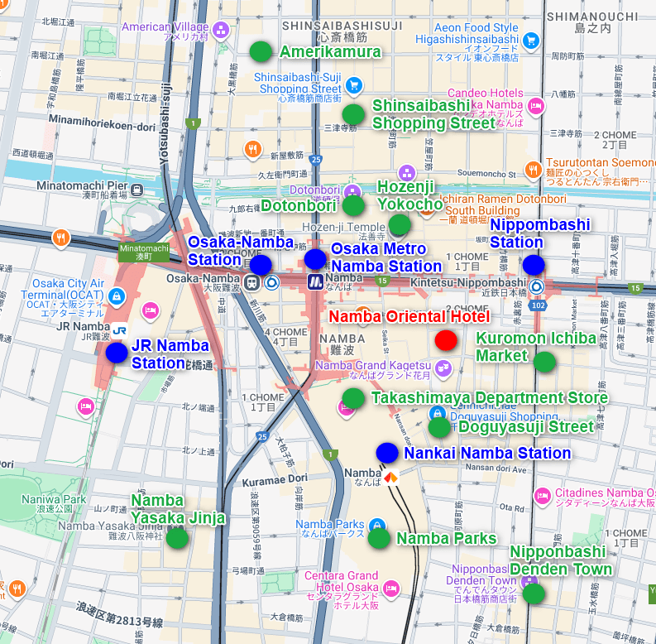Click the green Kuromon Ichiba Market dot

(544, 362)
